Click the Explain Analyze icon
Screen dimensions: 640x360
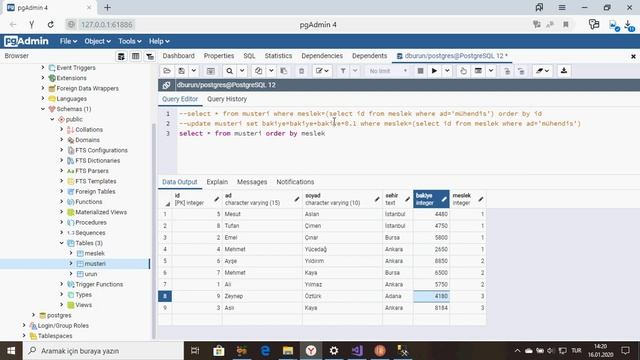click(x=478, y=71)
